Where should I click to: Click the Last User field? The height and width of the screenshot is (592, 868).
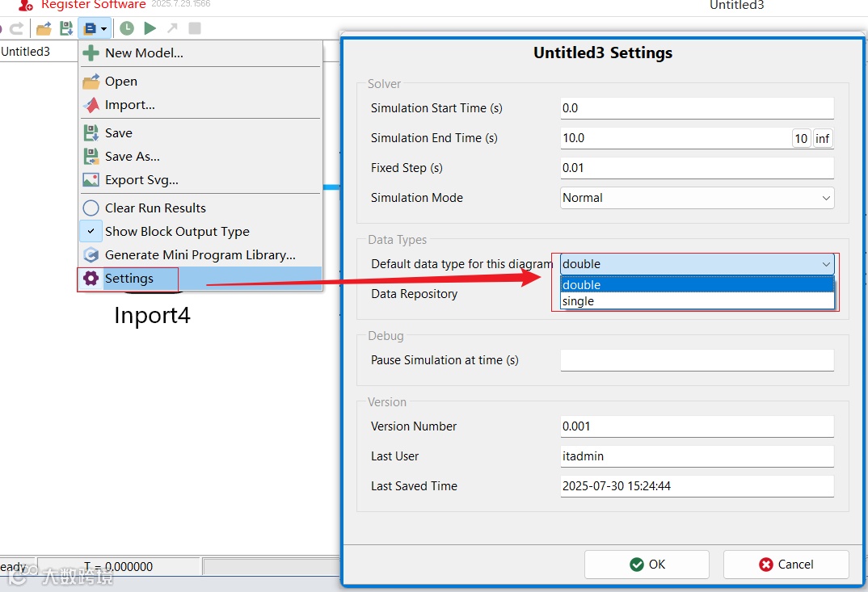(697, 456)
